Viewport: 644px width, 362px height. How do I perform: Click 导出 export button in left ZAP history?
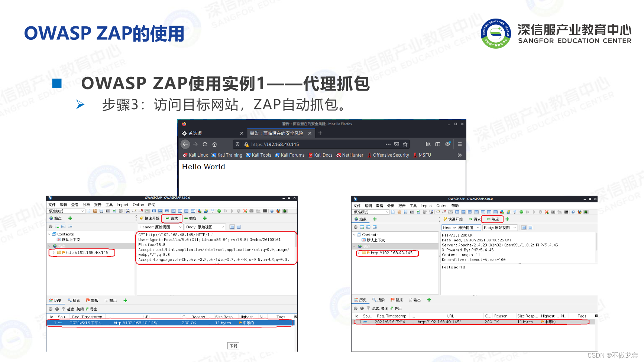pyautogui.click(x=91, y=309)
